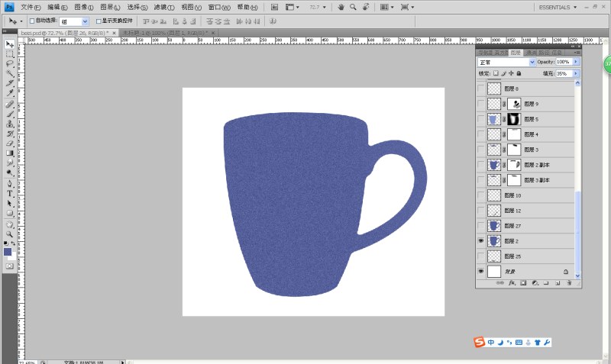Open the blend mode dropdown showing 正常

click(506, 62)
